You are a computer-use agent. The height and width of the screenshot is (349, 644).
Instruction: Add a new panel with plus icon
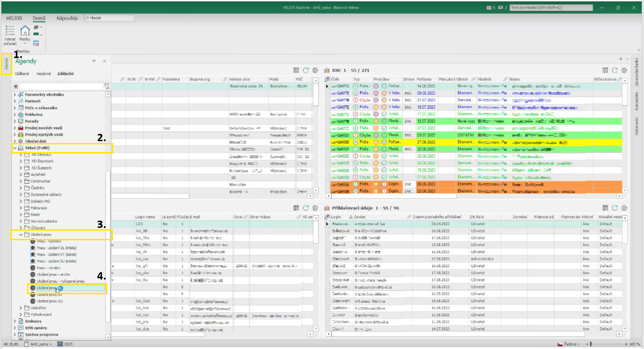(621, 59)
